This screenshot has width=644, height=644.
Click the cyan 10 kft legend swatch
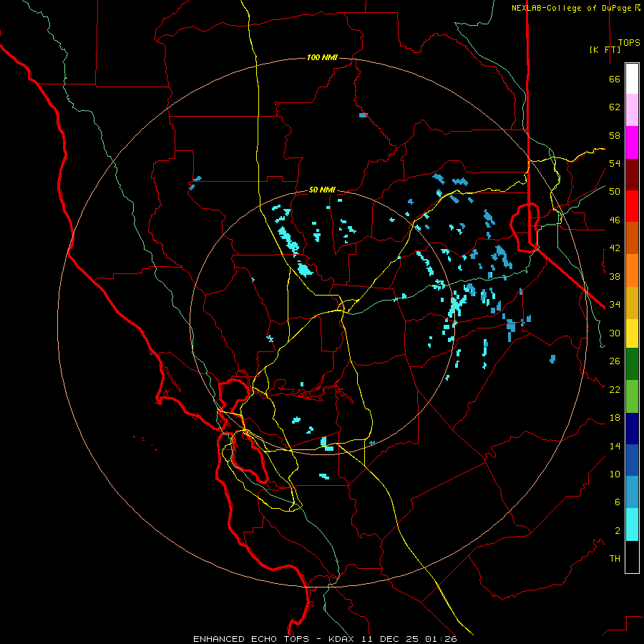pos(632,525)
